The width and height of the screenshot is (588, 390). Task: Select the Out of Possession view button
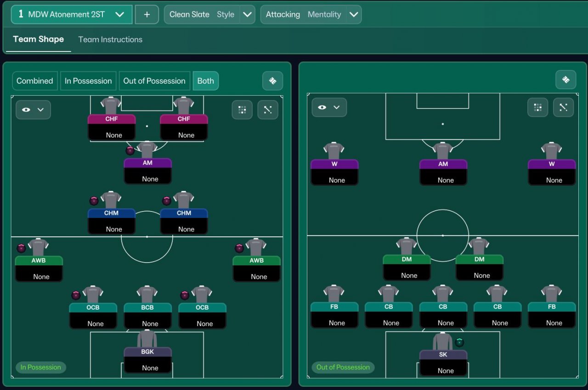tap(154, 81)
